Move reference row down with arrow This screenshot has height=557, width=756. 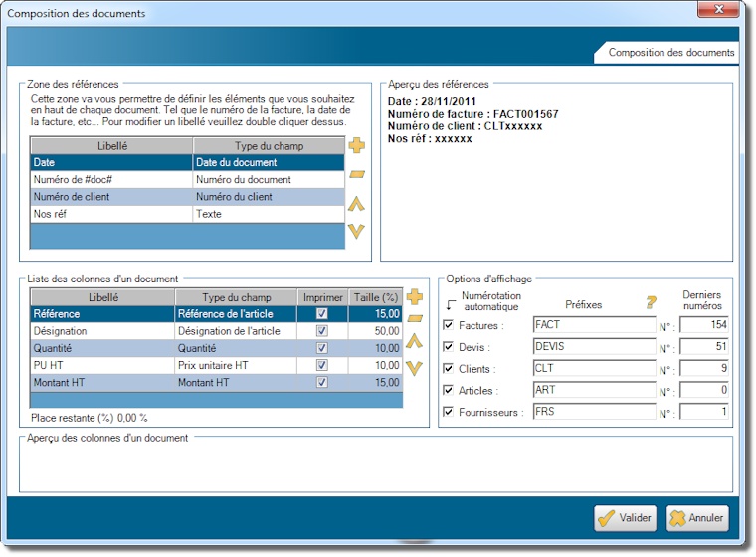pos(356,231)
